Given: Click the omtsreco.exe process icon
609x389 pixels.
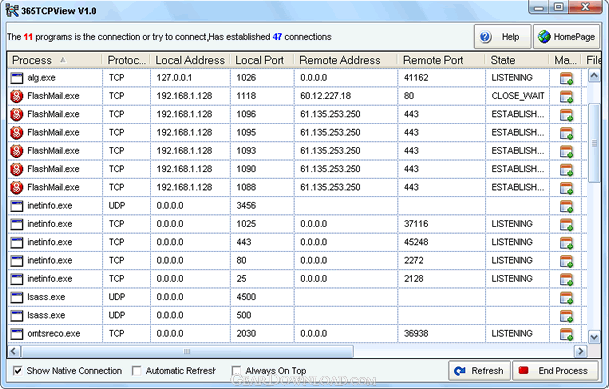Looking at the screenshot, I should click(x=17, y=334).
